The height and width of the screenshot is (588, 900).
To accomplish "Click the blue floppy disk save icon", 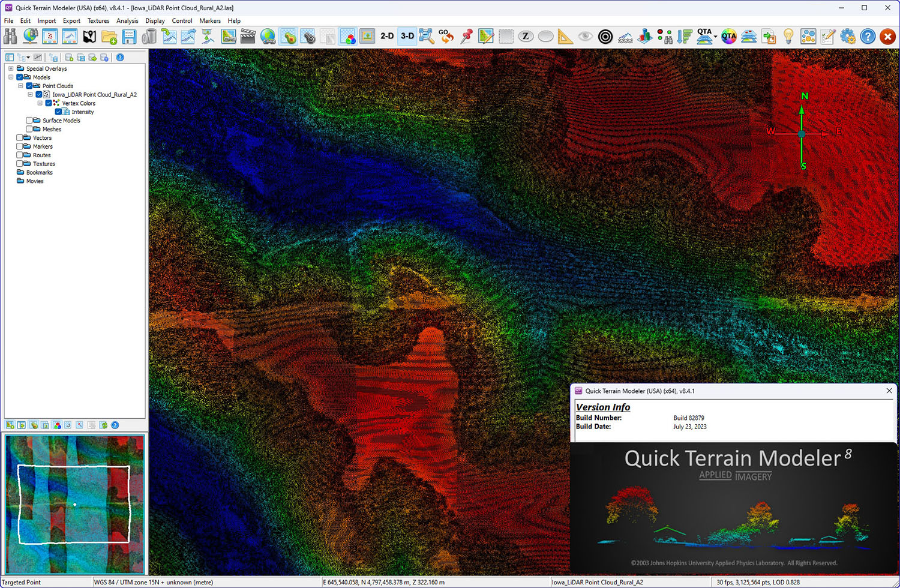I will coord(129,37).
